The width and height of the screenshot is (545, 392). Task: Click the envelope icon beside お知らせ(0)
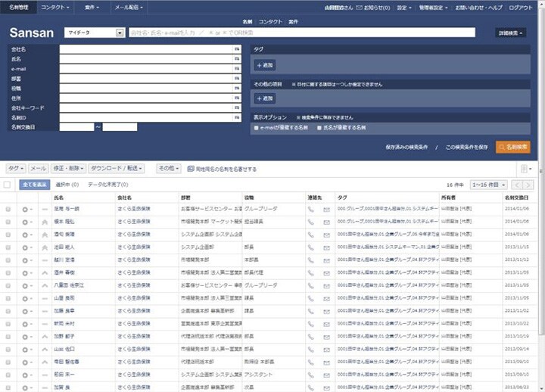(x=359, y=8)
